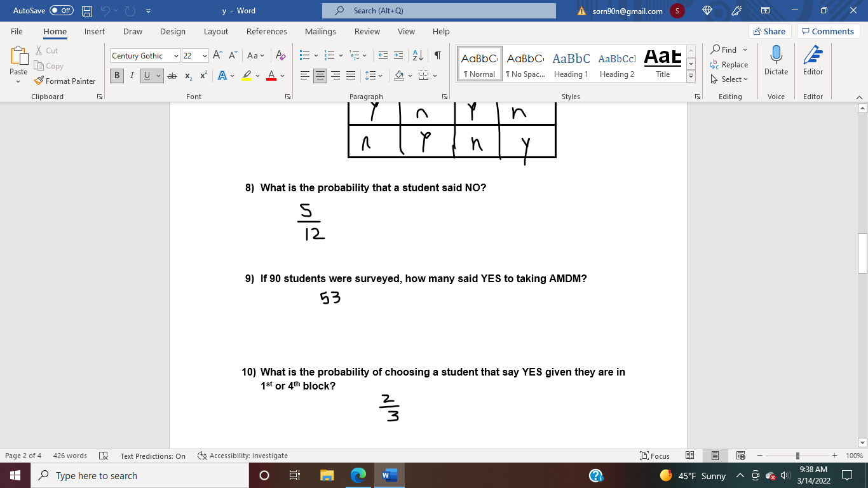Click the Share button

(769, 30)
